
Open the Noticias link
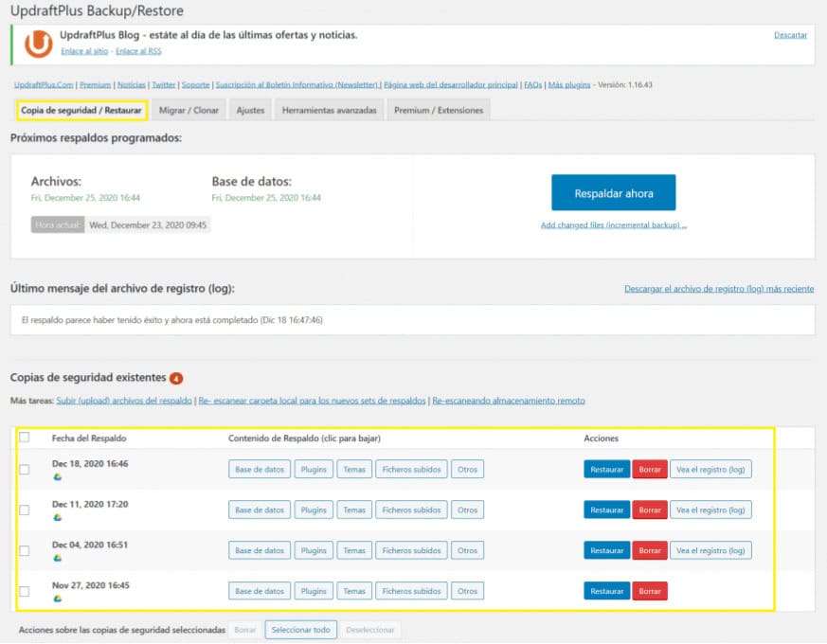point(132,85)
